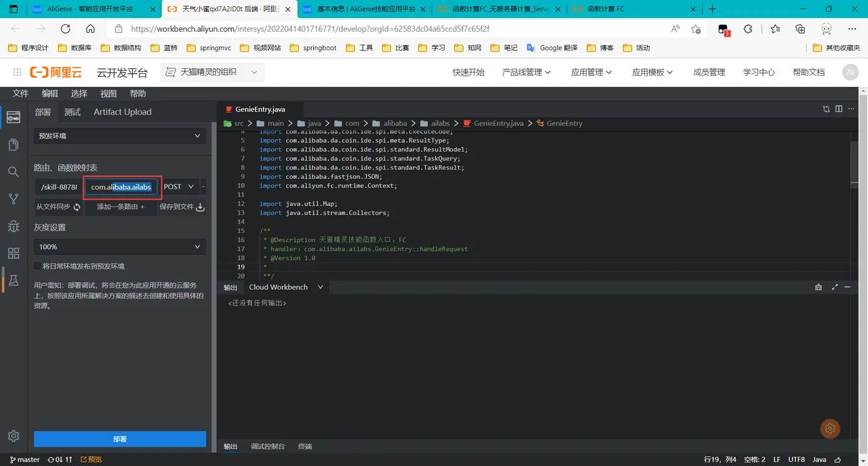
Task: Click 保存到文件 button
Action: (x=182, y=207)
